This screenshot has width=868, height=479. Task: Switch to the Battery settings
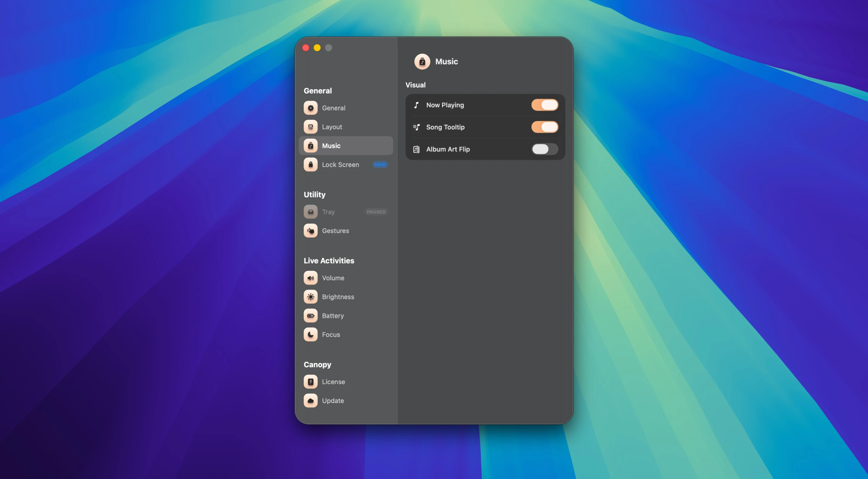pos(346,315)
